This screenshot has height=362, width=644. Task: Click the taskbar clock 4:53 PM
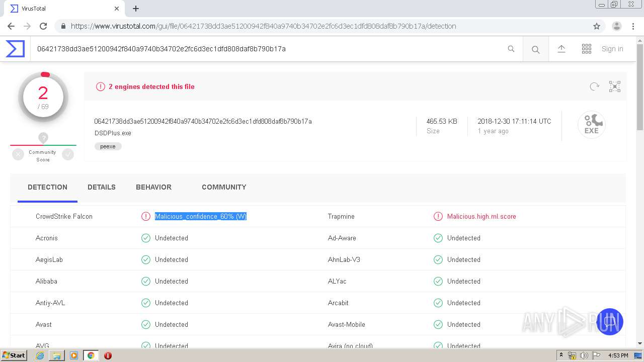[x=618, y=355]
